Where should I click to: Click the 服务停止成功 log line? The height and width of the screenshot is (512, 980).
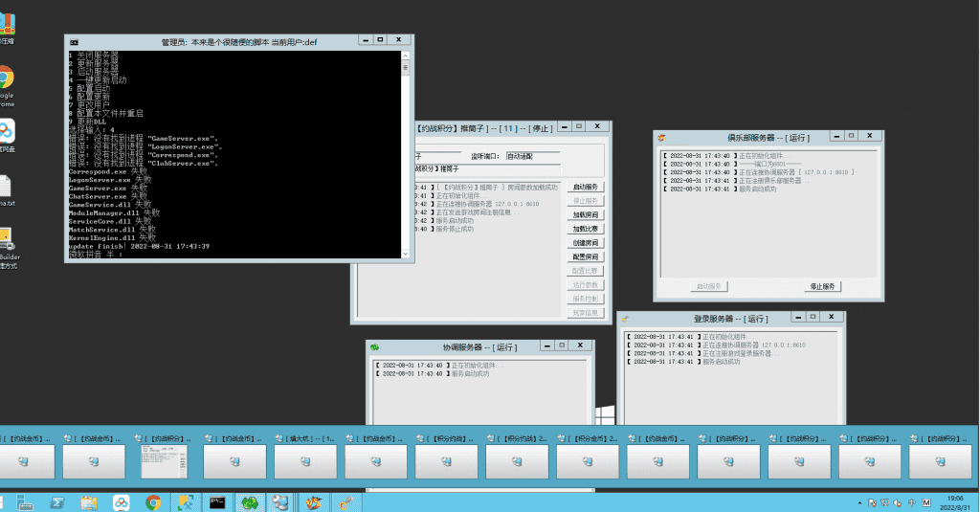tap(444, 229)
